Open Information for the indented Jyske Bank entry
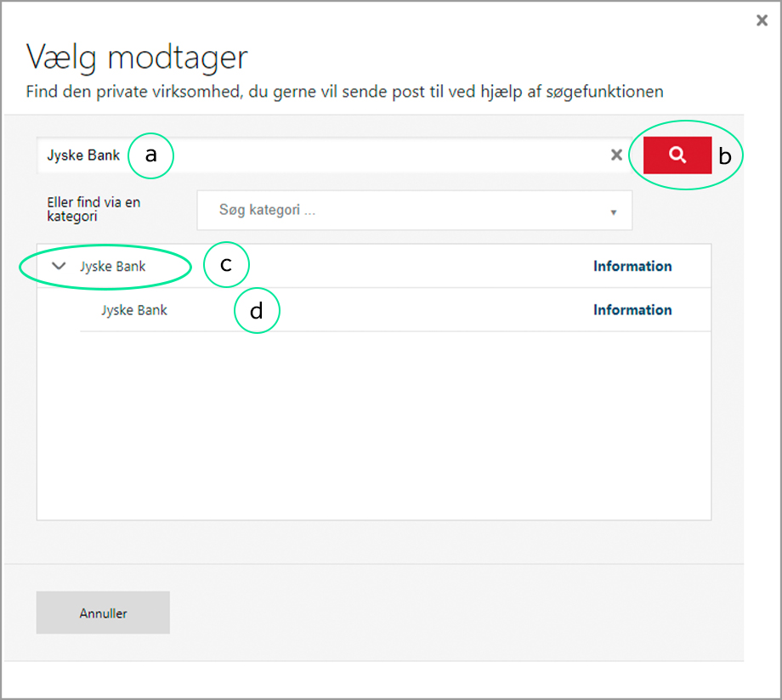This screenshot has width=782, height=700. [632, 310]
